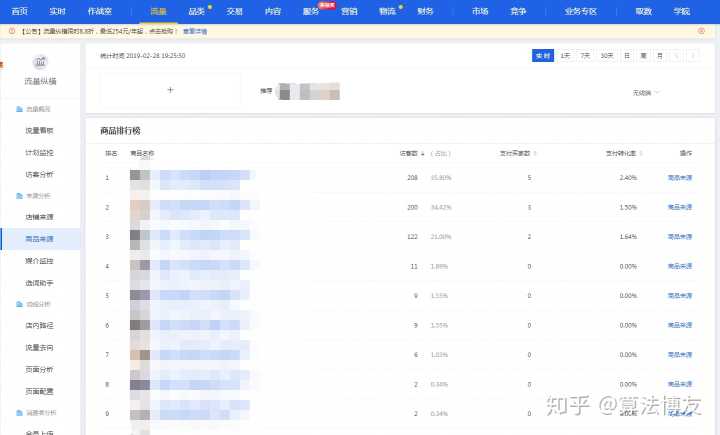Viewport: 720px width, 435px height.
Task: Close the announcement bar with the X icon
Action: (701, 31)
